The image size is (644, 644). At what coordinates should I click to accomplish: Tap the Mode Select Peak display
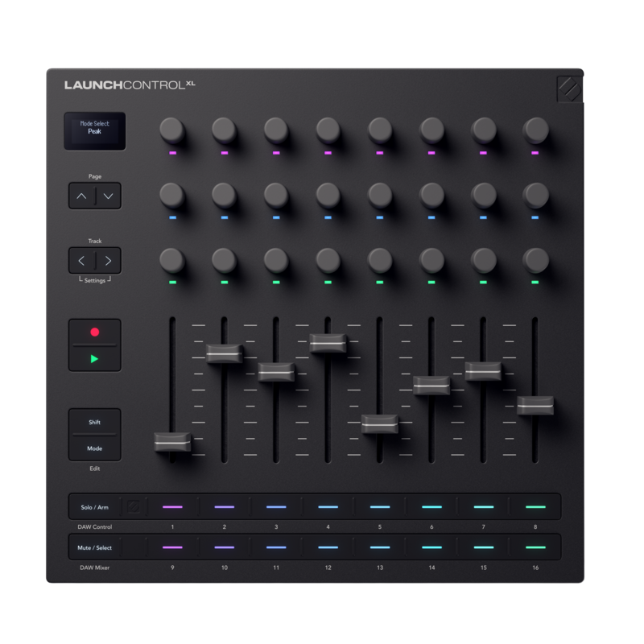95,130
